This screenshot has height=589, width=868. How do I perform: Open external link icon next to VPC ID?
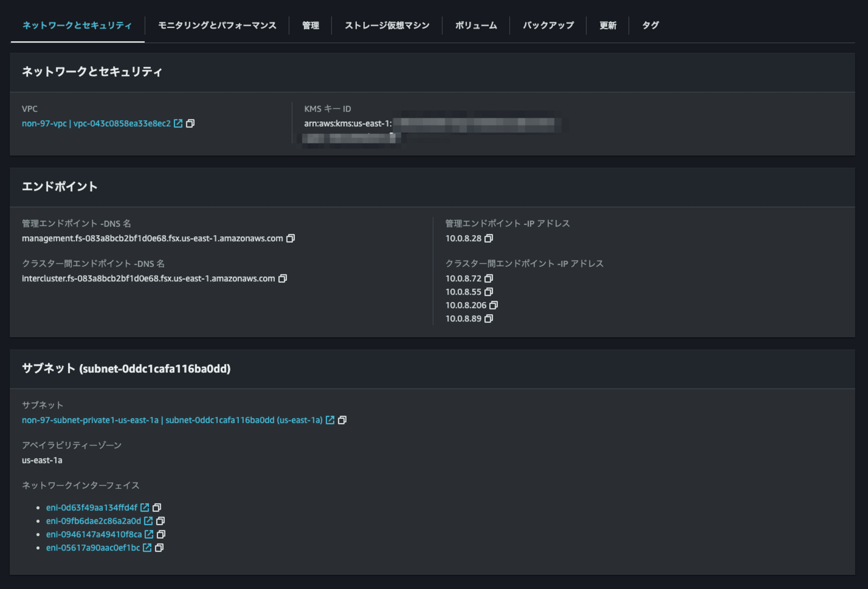[178, 124]
